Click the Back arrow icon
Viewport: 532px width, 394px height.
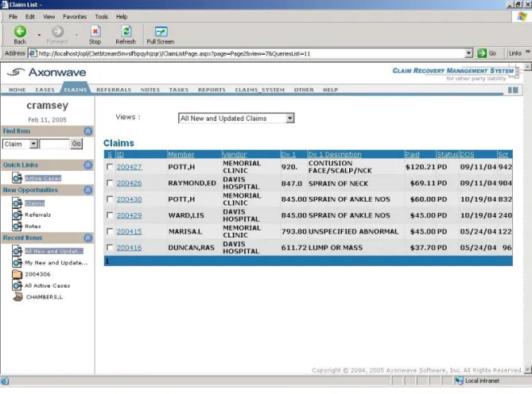[x=20, y=32]
